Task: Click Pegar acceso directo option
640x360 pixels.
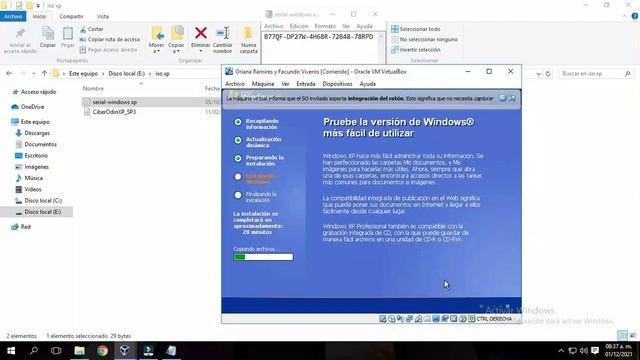Action: pos(108,49)
